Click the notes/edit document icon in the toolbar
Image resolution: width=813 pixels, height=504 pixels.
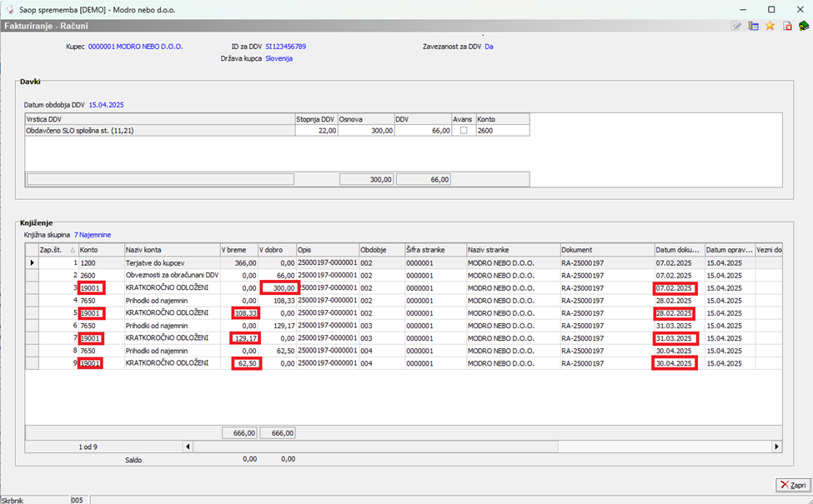[x=736, y=26]
